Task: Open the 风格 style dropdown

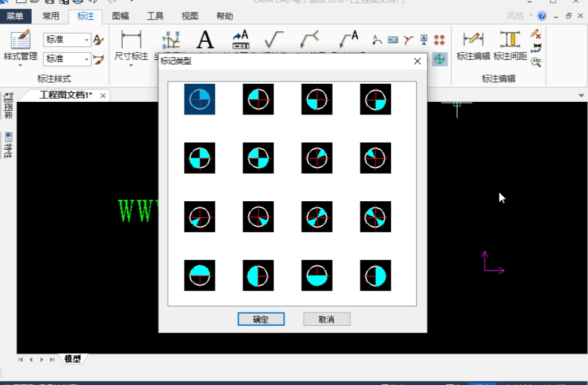Action: (520, 16)
